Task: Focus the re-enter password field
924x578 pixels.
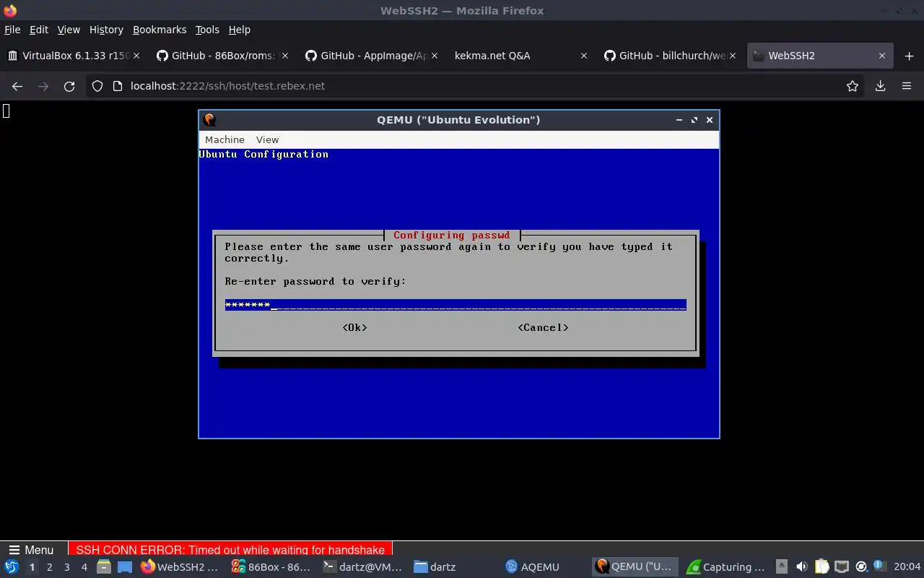Action: [456, 305]
